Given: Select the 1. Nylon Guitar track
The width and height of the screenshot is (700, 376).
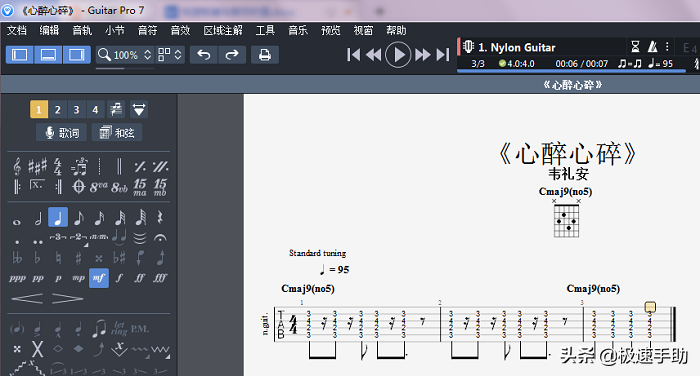Looking at the screenshot, I should coord(516,47).
